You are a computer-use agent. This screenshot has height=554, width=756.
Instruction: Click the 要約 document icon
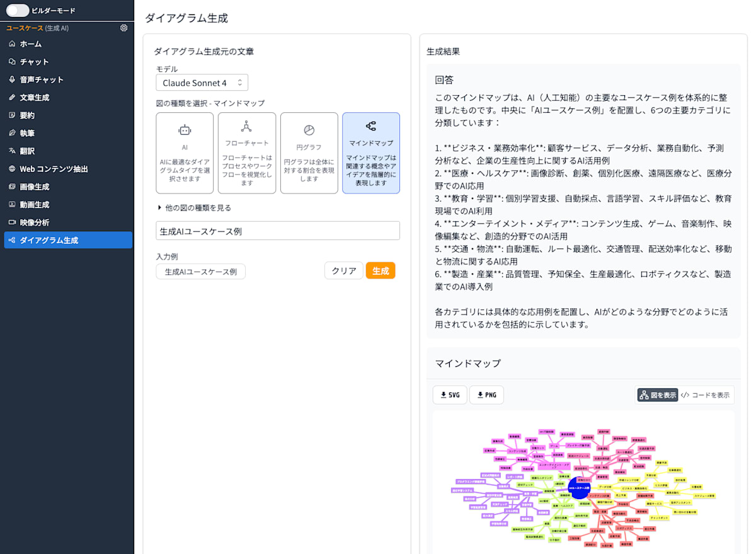(12, 115)
